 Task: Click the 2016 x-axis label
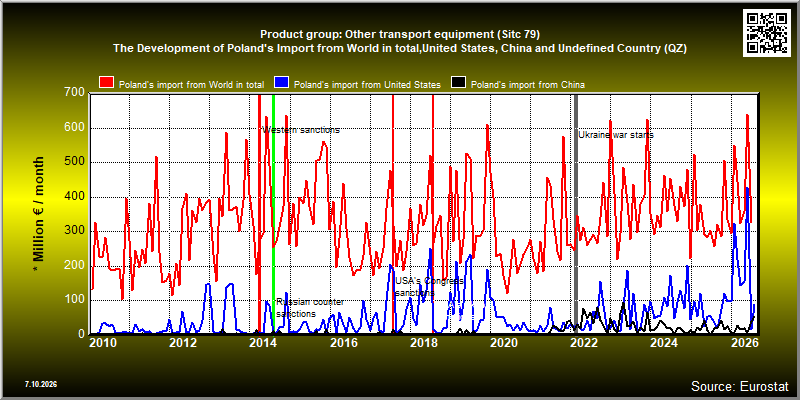pos(343,343)
